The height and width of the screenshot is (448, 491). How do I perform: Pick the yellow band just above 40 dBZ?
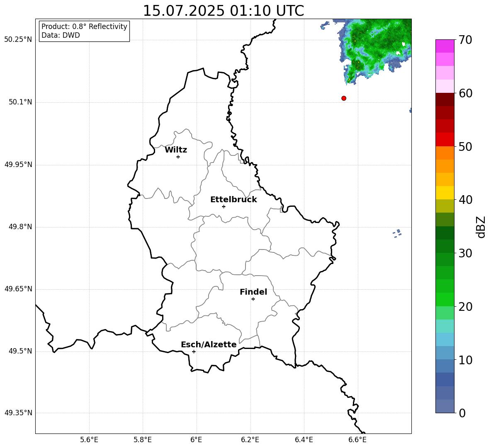click(445, 193)
